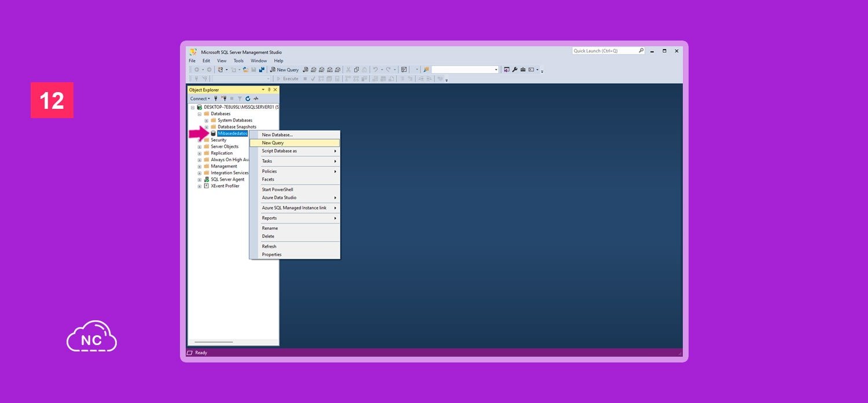Click the Connect Object Explorer plug icon
Viewport: 868px width, 403px height.
click(216, 98)
